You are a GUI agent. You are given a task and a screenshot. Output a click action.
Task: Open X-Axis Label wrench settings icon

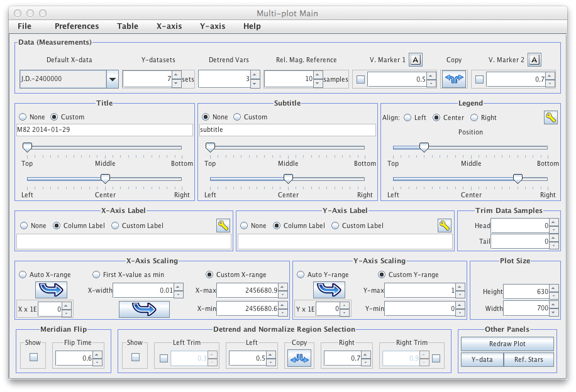223,226
